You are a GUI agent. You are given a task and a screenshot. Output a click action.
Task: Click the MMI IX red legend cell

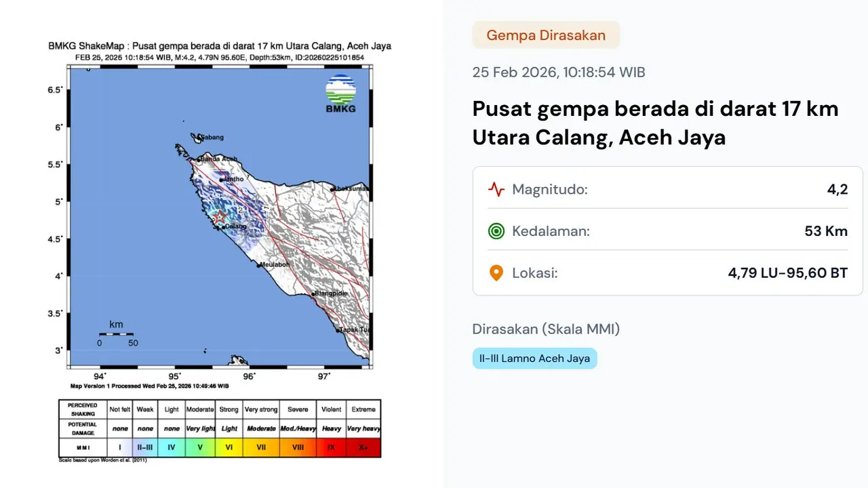[x=331, y=447]
